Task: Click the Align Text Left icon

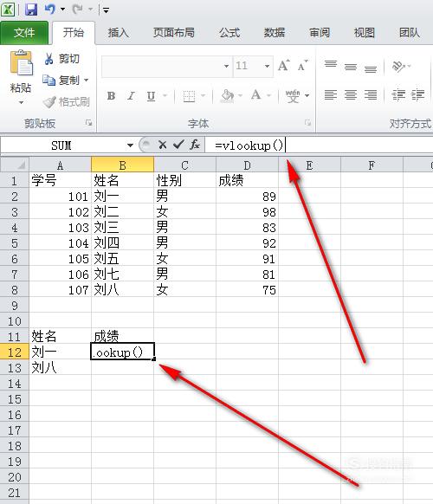Action: point(331,95)
